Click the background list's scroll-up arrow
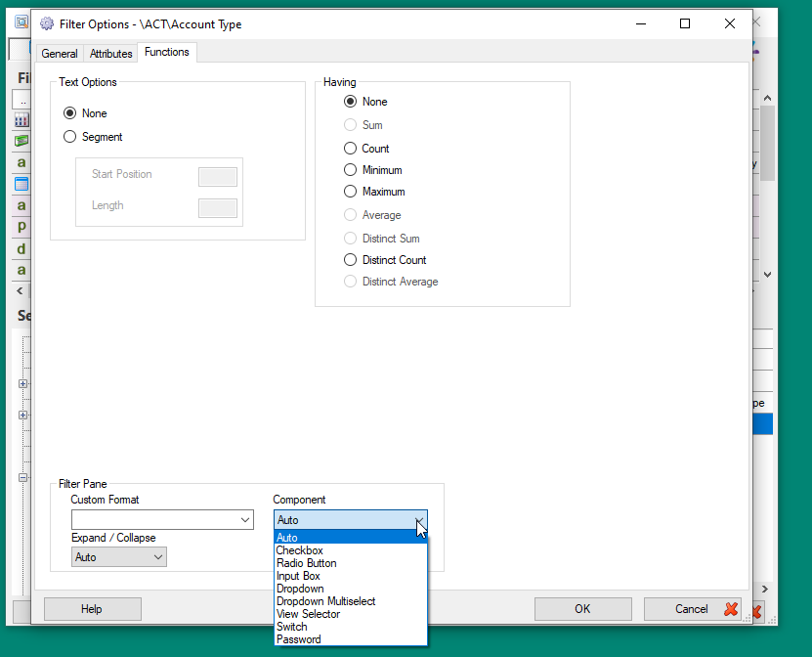812x657 pixels. click(x=767, y=98)
